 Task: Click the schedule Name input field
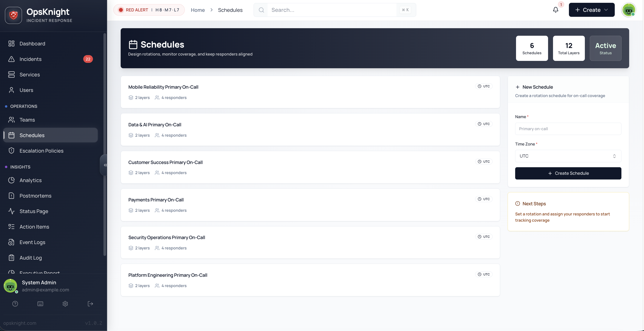click(568, 129)
